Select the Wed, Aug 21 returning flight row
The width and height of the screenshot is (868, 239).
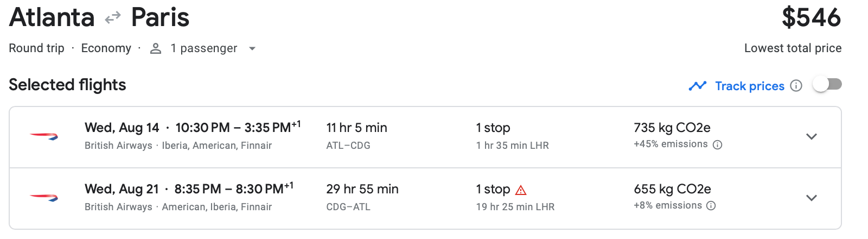click(425, 198)
